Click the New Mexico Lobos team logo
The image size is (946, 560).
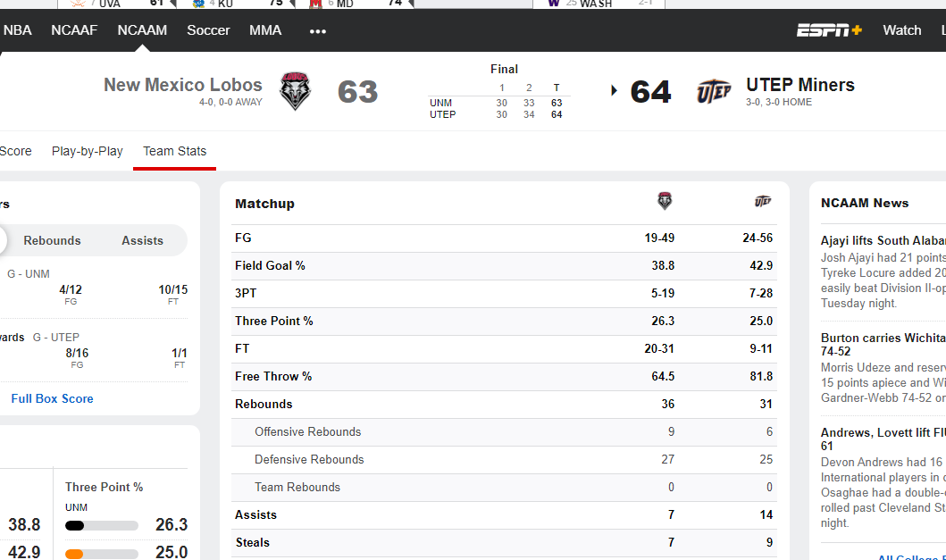[x=295, y=91]
